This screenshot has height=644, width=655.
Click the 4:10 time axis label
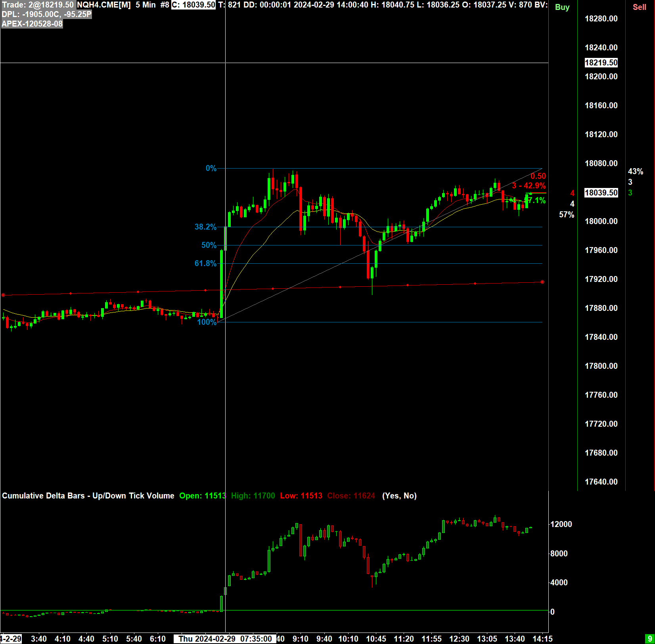63,639
